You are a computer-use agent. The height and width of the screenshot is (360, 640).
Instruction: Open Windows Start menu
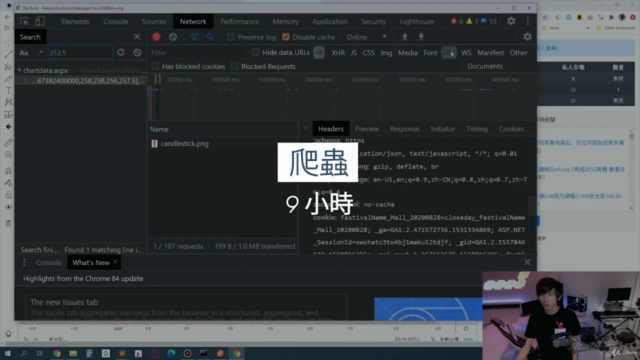pyautogui.click(x=7, y=353)
